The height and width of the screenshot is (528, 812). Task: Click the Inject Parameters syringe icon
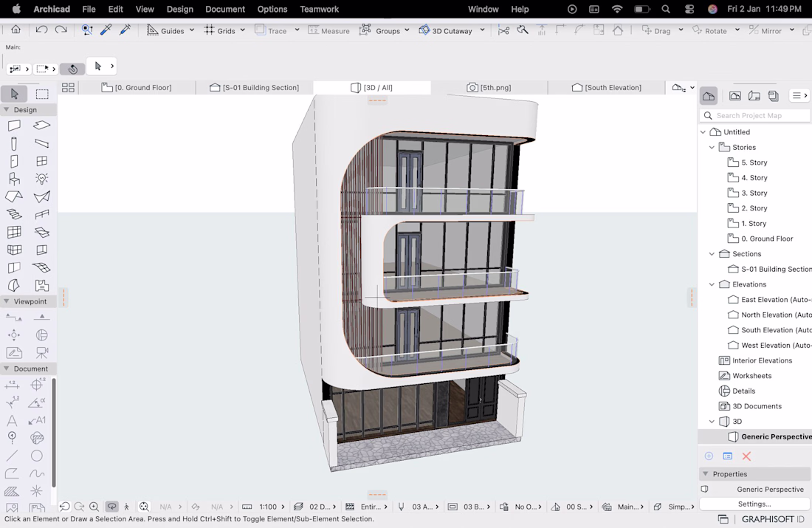click(x=125, y=30)
